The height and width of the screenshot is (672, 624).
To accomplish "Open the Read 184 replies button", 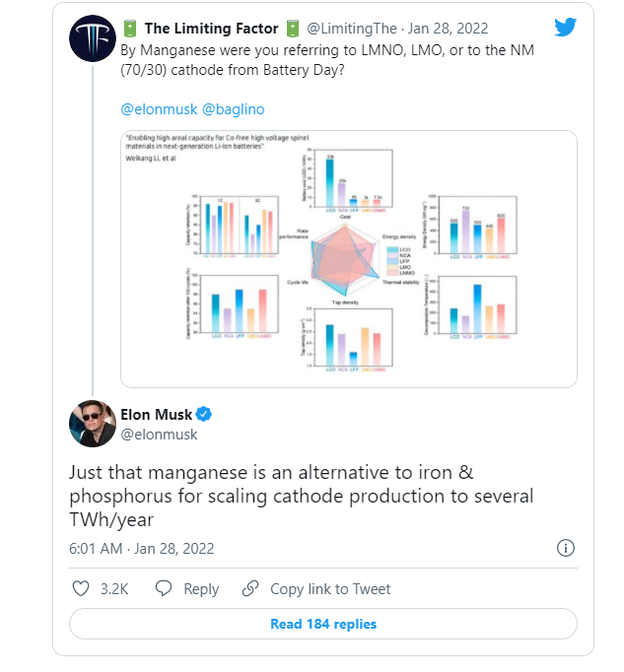I will point(322,624).
